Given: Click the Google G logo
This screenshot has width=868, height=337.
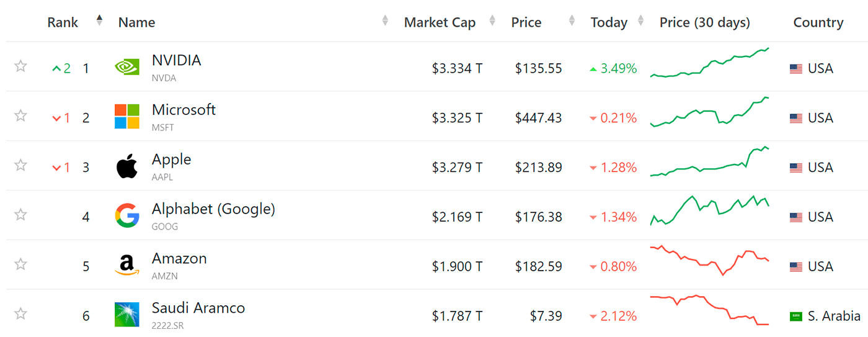Looking at the screenshot, I should click(x=127, y=216).
